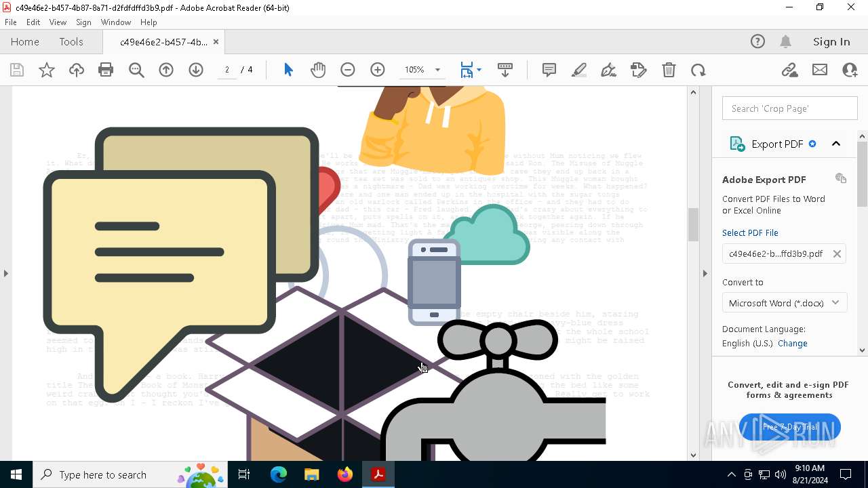The width and height of the screenshot is (868, 488).
Task: Collapse the right tools pane
Action: coord(705,273)
